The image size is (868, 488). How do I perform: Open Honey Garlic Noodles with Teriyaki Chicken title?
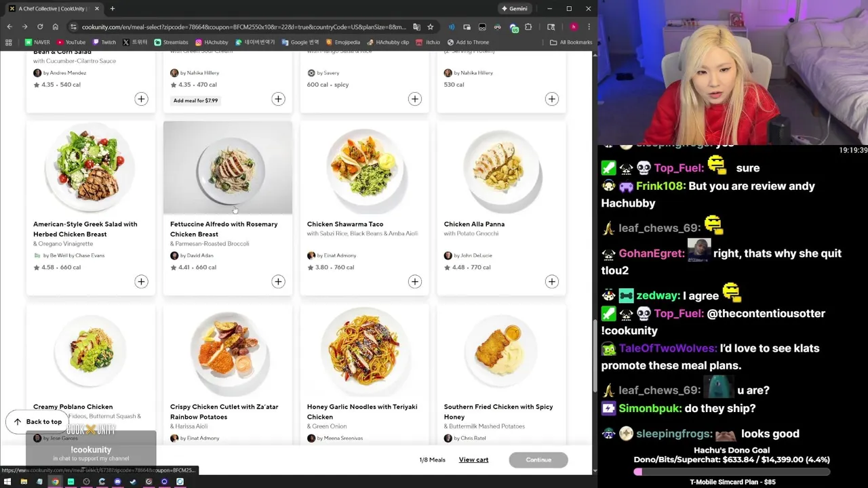pyautogui.click(x=362, y=411)
